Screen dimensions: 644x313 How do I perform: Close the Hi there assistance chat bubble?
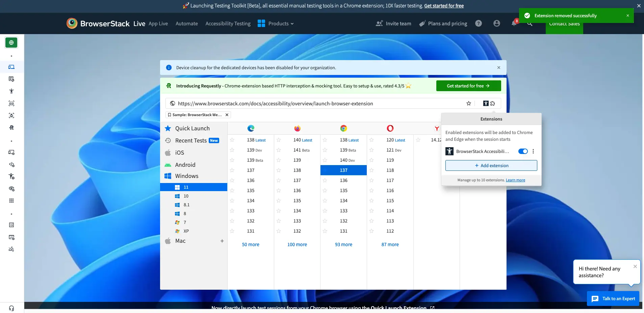pos(635,266)
